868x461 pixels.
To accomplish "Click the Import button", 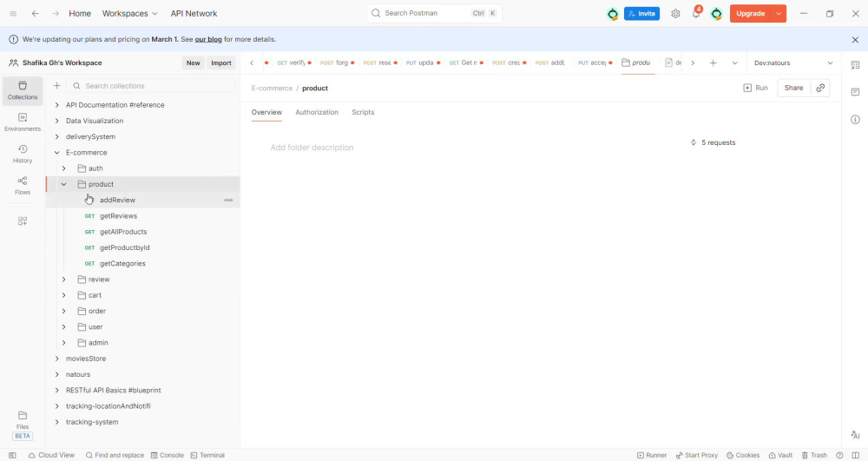I will 220,63.
